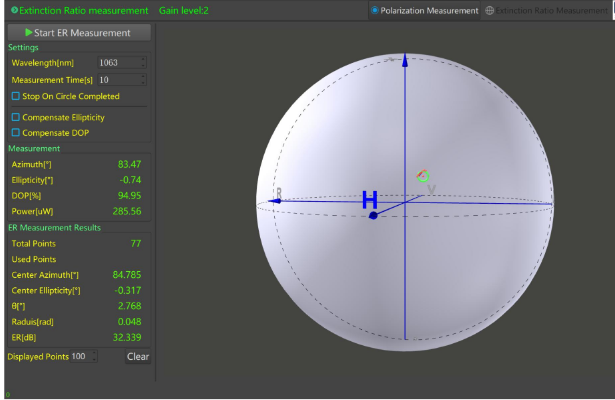Click the blue H marker on the sphere

point(370,198)
